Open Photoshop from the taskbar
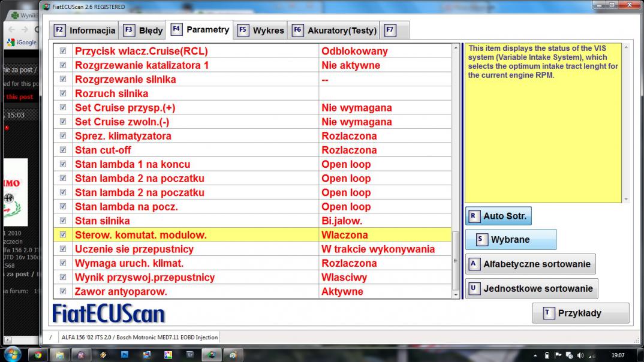644x362 pixels. 125,355
